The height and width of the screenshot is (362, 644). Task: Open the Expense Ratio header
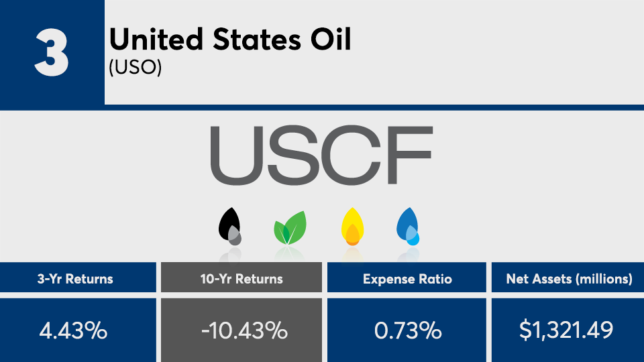pyautogui.click(x=406, y=278)
